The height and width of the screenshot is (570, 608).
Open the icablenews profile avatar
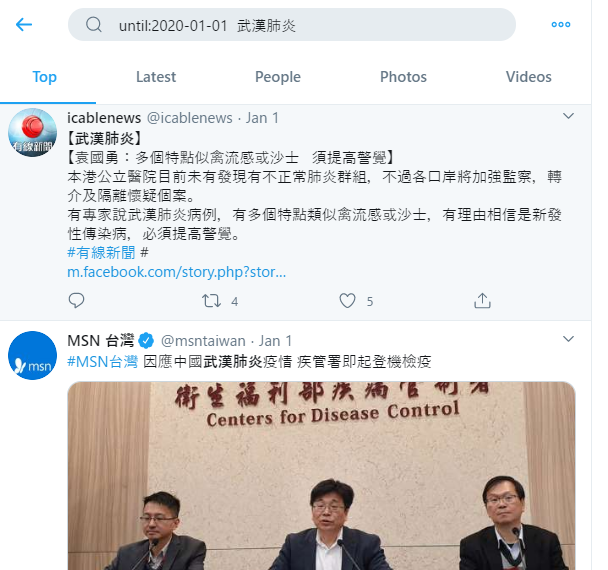point(33,132)
